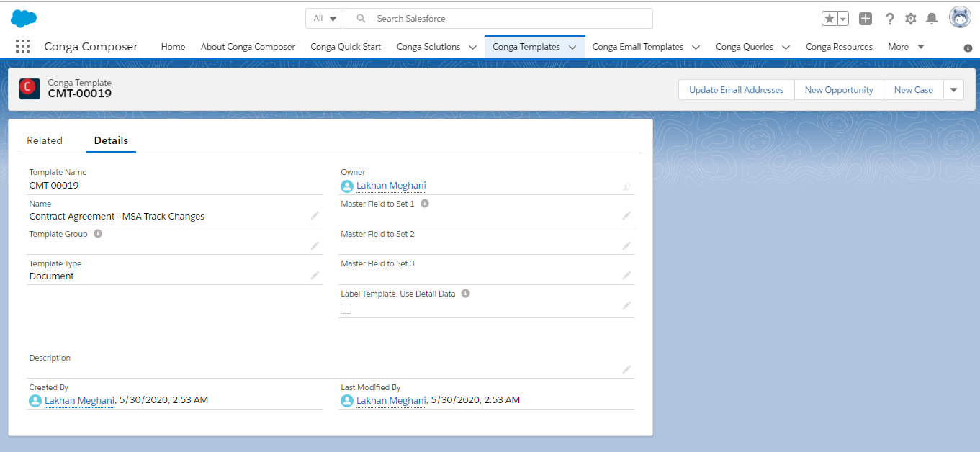Expand the dropdown arrow beside New Case

click(x=953, y=89)
